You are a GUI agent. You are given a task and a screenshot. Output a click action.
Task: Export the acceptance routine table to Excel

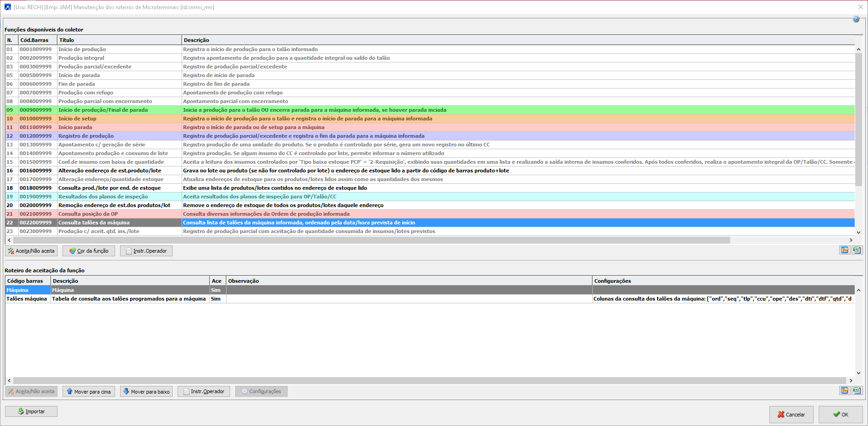click(x=857, y=390)
